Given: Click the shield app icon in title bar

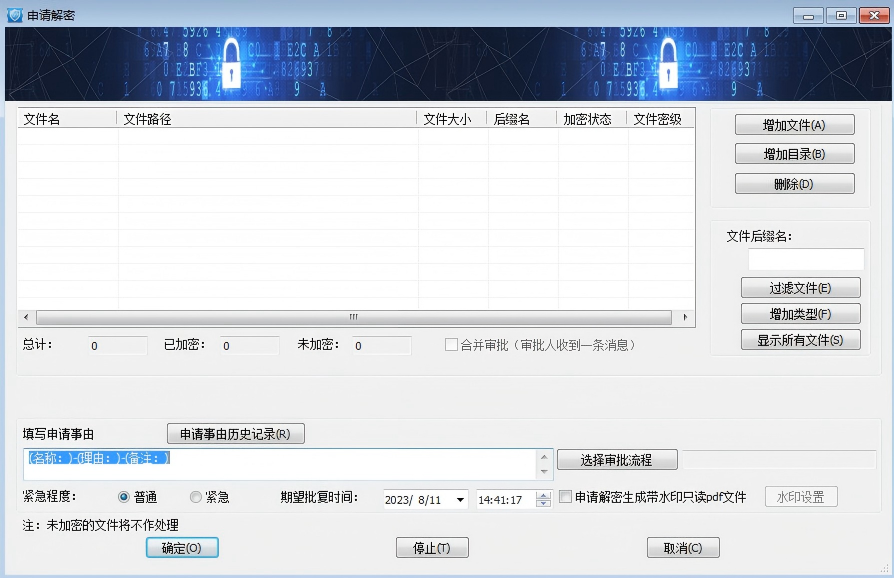Looking at the screenshot, I should click(x=15, y=15).
